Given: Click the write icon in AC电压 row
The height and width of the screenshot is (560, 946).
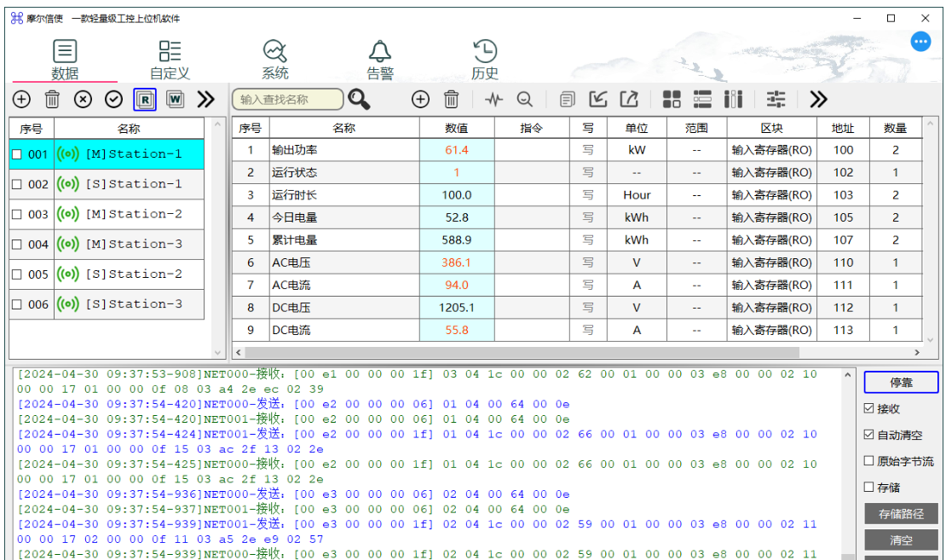Looking at the screenshot, I should (x=588, y=263).
